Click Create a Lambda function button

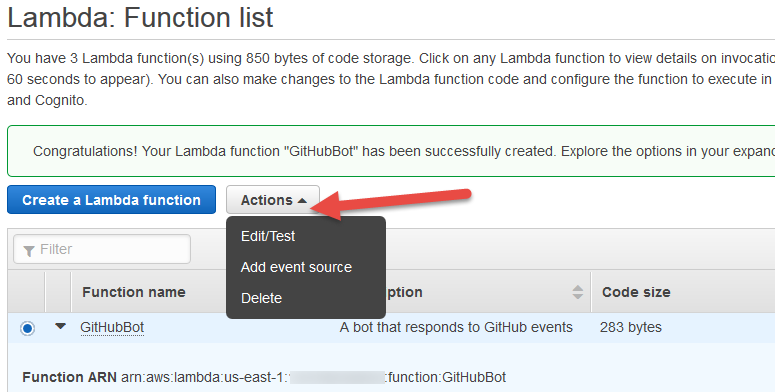coord(111,200)
